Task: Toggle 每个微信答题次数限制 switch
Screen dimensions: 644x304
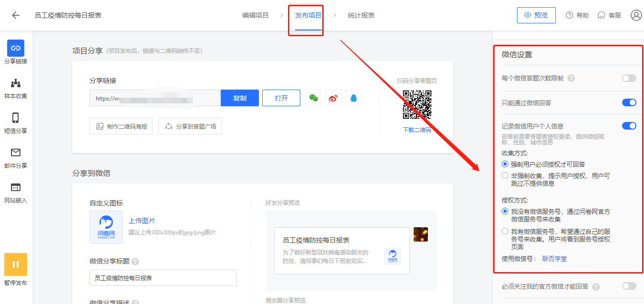Action: coord(629,78)
